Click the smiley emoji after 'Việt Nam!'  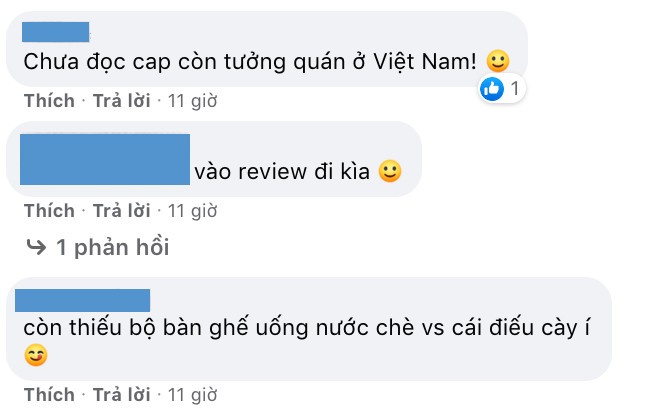click(498, 61)
